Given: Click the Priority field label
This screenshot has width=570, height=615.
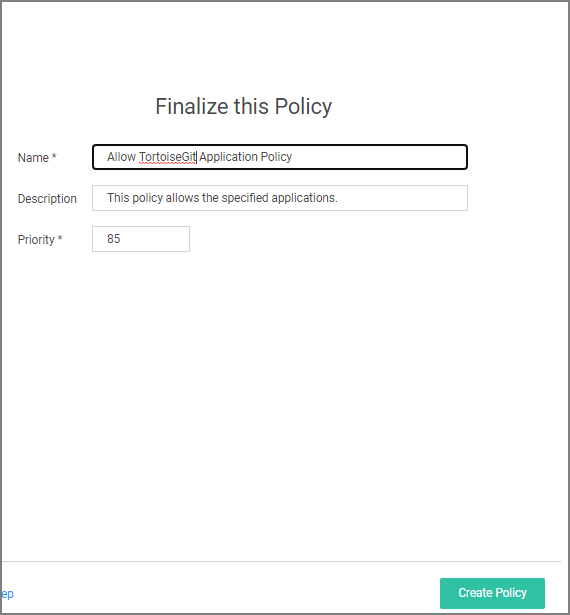Looking at the screenshot, I should pos(36,240).
